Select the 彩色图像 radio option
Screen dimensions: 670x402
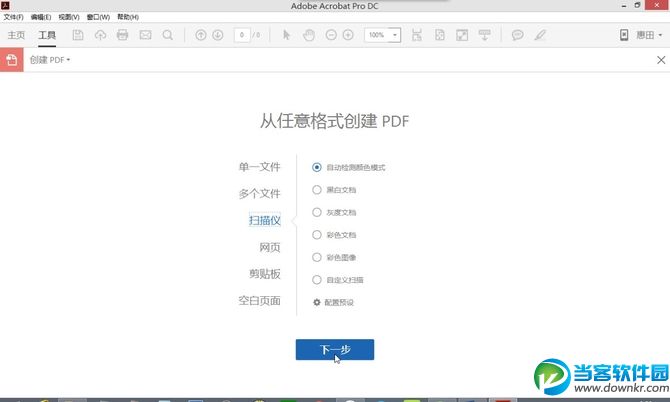coord(317,257)
